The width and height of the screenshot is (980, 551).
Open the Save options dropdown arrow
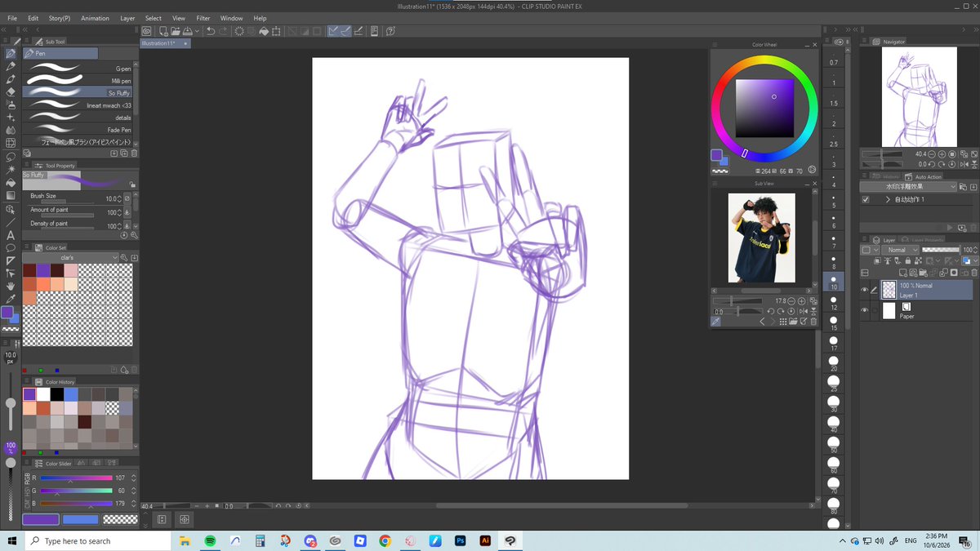point(197,31)
